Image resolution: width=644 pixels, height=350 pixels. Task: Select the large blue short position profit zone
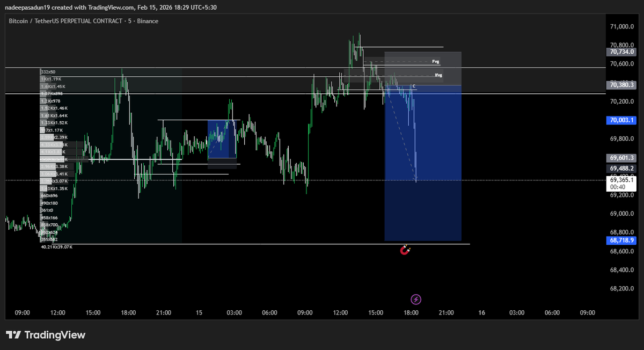[423, 163]
